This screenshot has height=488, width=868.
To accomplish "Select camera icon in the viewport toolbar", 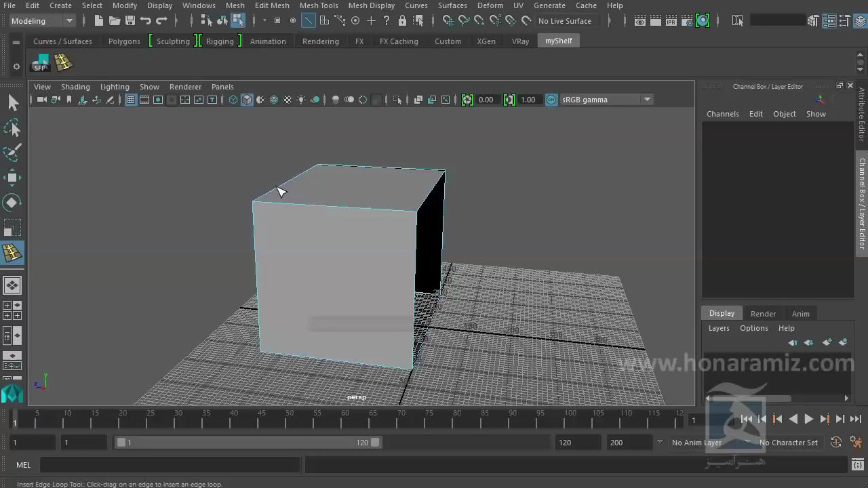I will [41, 100].
